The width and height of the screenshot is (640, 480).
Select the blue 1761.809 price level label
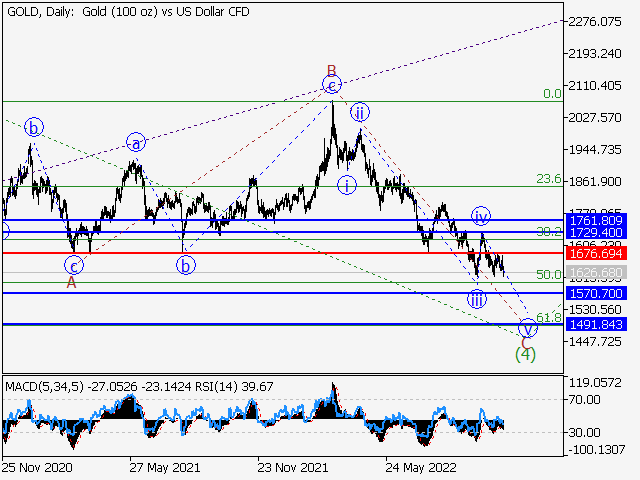coord(596,221)
